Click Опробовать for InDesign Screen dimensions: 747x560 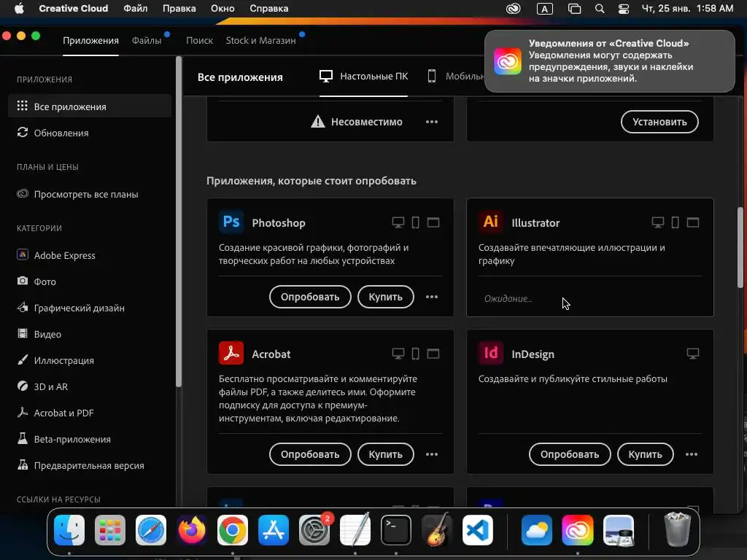pos(569,454)
